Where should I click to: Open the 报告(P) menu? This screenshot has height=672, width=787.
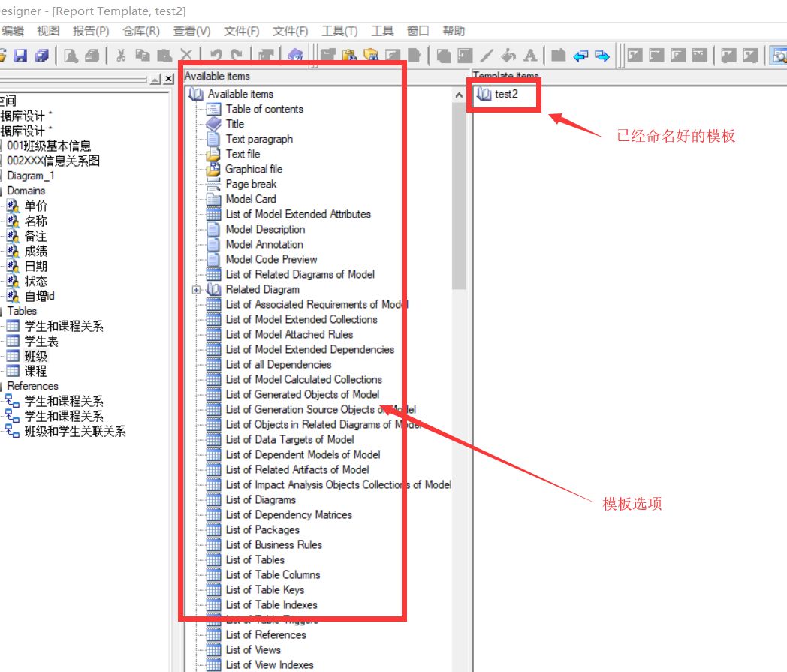tap(91, 31)
